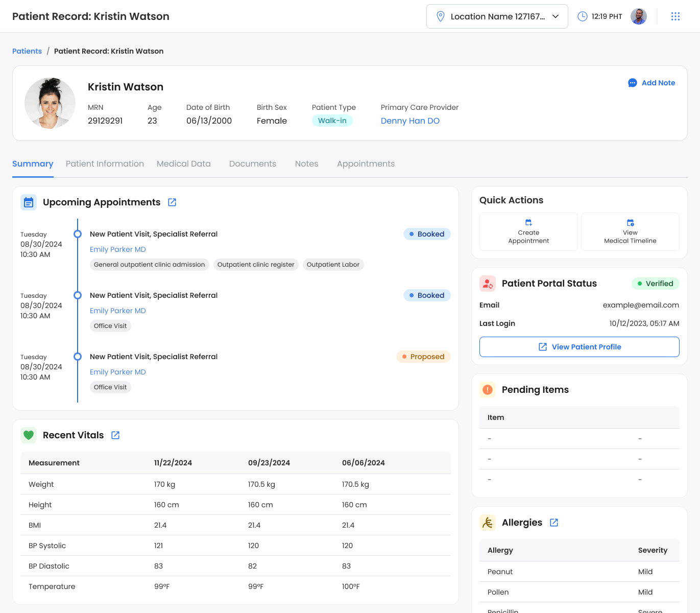
Task: Click the clock icon beside 12:19 PHT
Action: point(582,16)
